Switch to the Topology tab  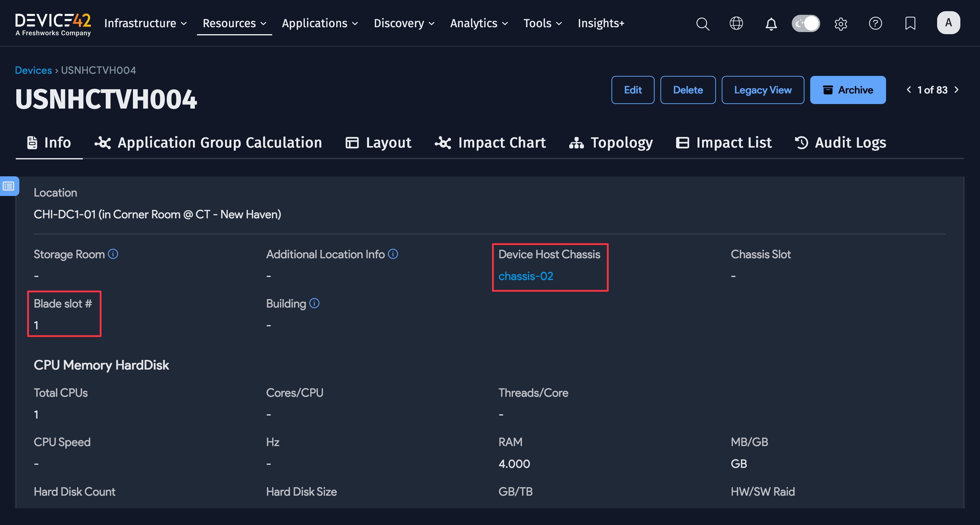[x=611, y=143]
